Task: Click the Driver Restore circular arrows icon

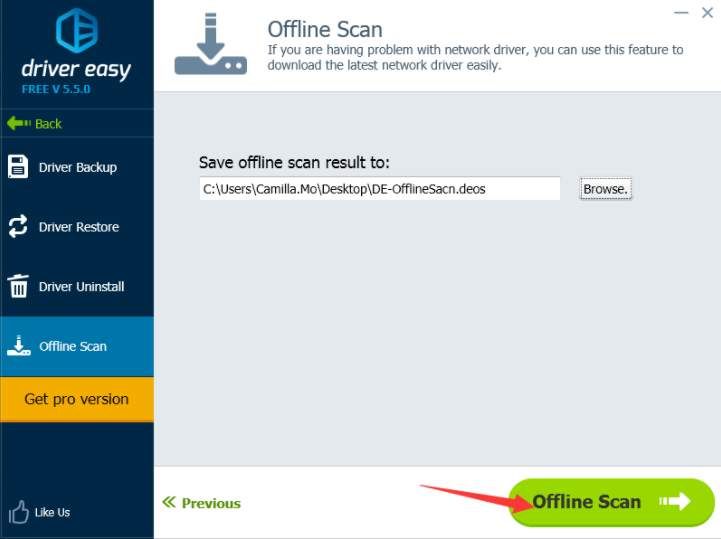Action: click(18, 226)
